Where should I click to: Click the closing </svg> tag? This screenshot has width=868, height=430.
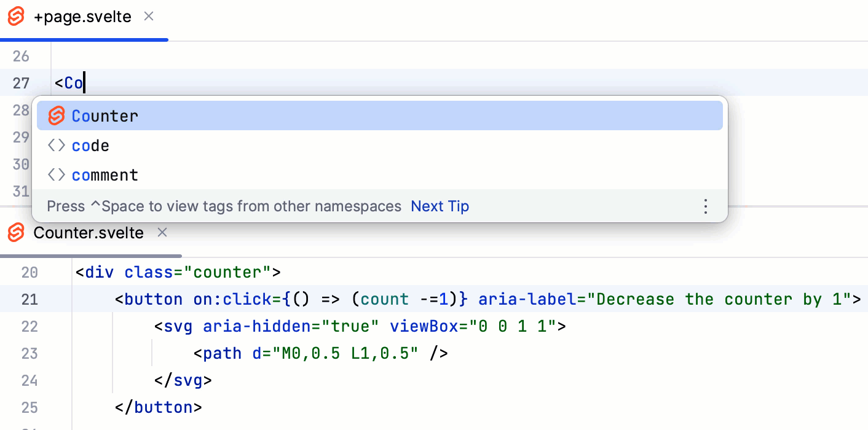click(183, 380)
